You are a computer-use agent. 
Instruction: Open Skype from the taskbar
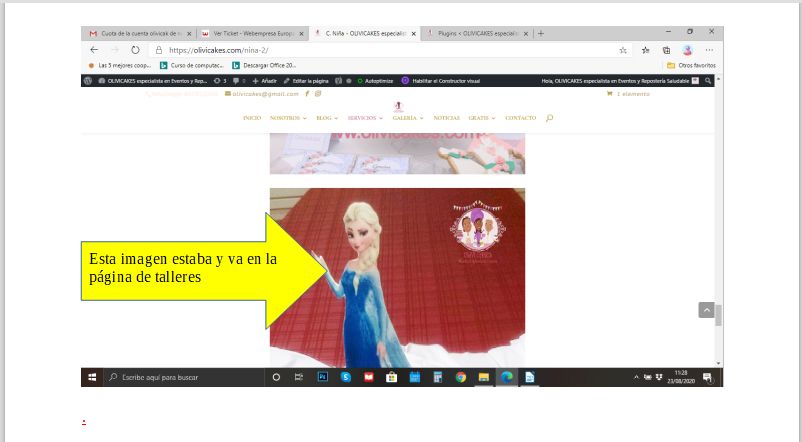tap(346, 377)
